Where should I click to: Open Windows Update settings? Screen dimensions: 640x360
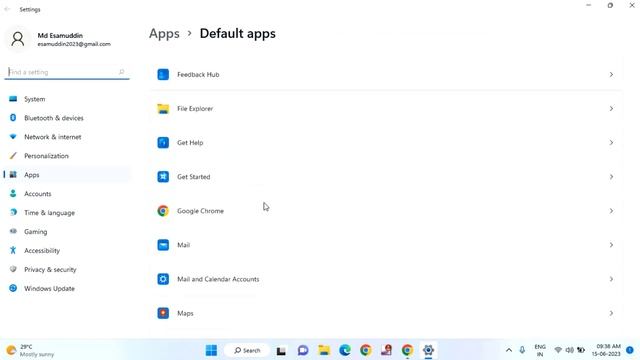click(67, 288)
